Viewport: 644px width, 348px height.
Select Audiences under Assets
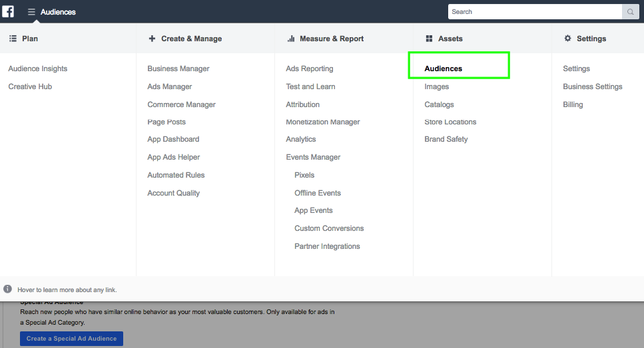click(x=443, y=69)
